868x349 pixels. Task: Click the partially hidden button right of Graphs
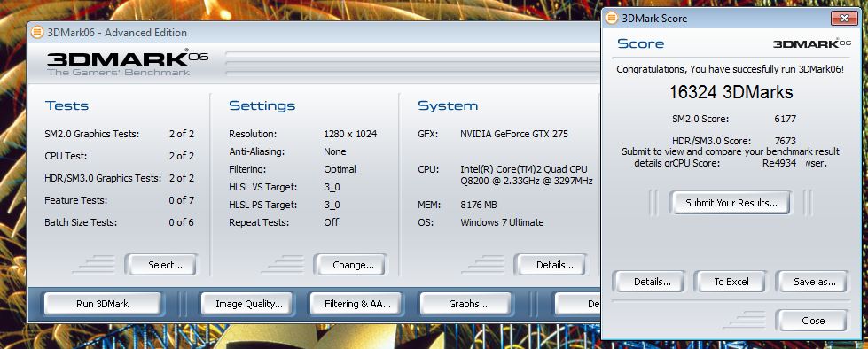[578, 304]
